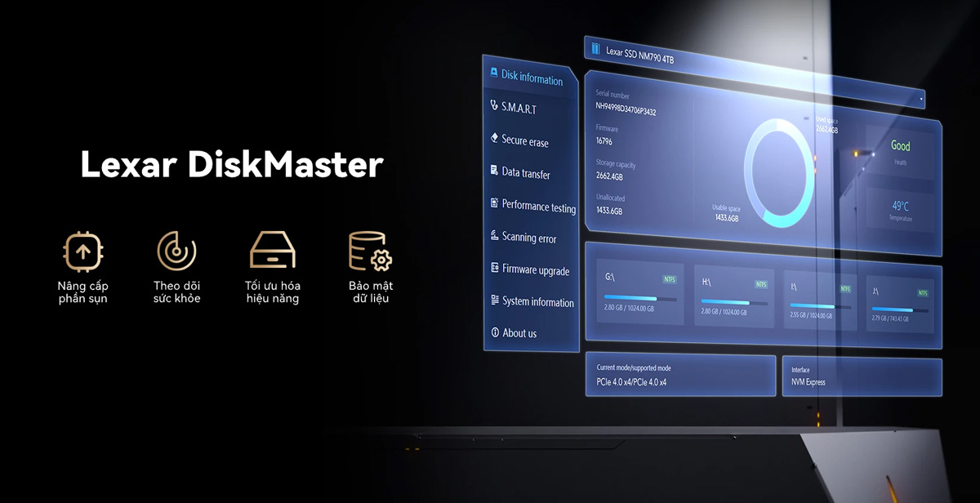Click the firmware upgrade chip icon
This screenshot has width=980, height=503.
pyautogui.click(x=82, y=251)
